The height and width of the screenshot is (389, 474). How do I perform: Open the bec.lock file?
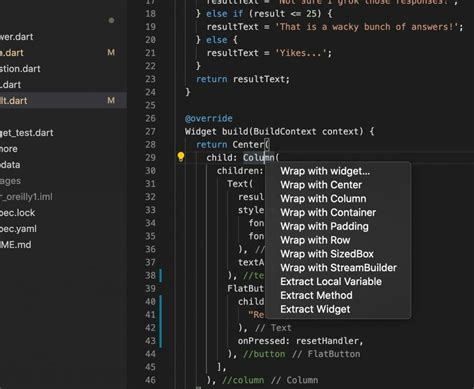[17, 213]
